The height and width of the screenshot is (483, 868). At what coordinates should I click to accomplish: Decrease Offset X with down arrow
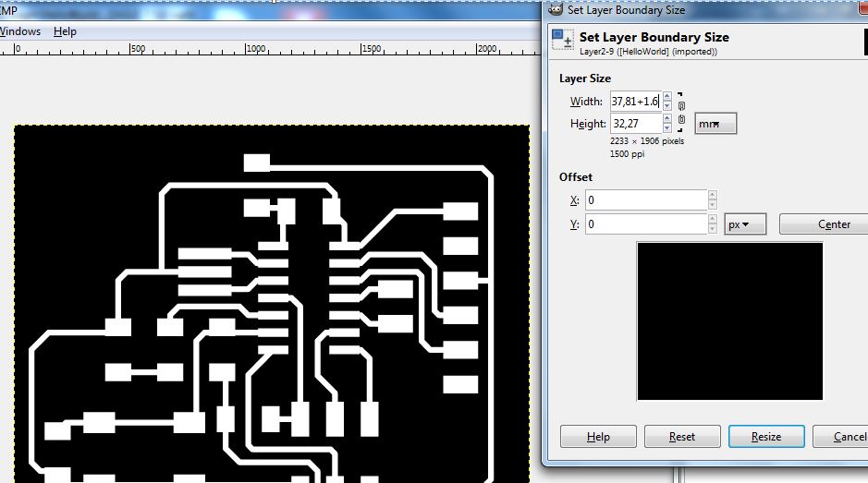[x=713, y=205]
